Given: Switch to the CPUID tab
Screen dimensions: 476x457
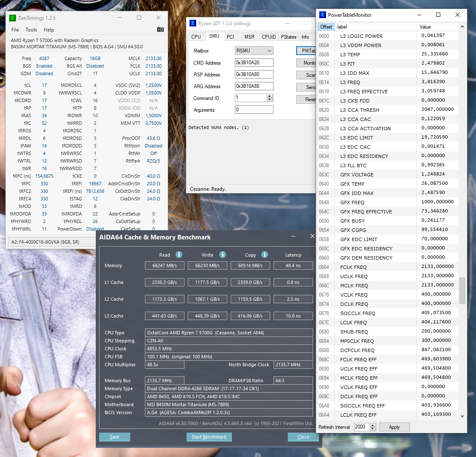Looking at the screenshot, I should (268, 37).
